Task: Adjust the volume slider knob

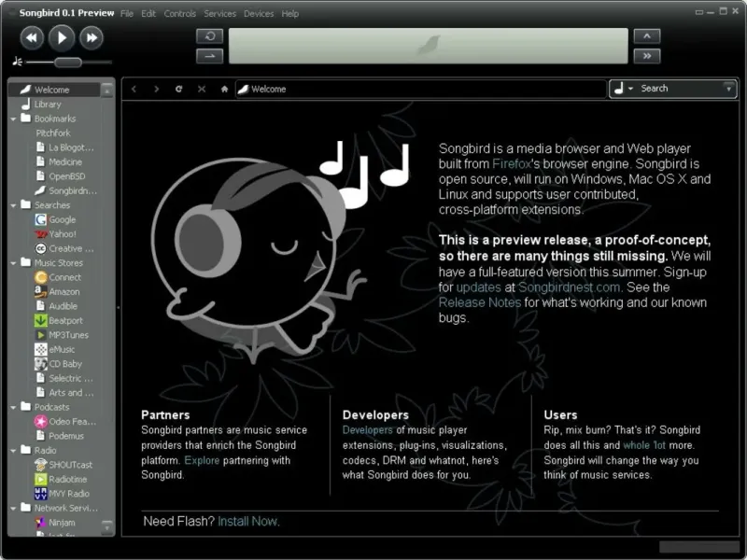Action: (x=68, y=62)
